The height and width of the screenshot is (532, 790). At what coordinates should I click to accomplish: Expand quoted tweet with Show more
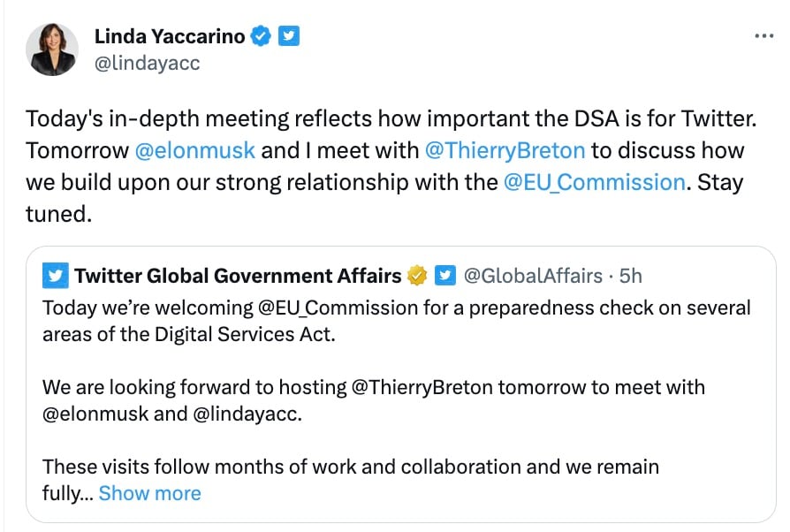click(x=149, y=493)
